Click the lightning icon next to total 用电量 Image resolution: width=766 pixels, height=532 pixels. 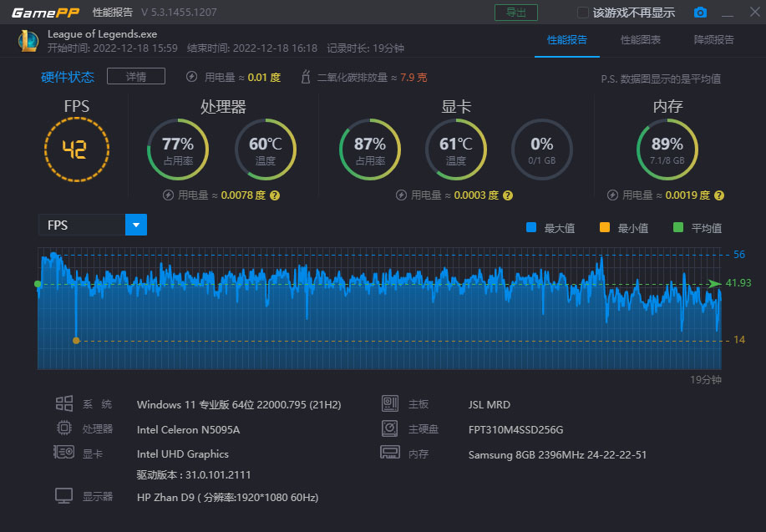pos(191,77)
